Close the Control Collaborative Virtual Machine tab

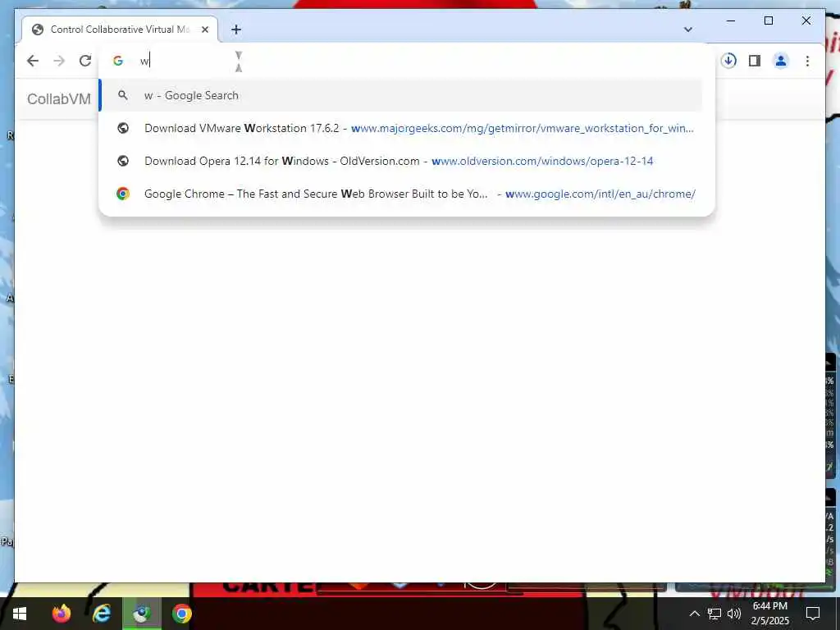click(x=205, y=30)
